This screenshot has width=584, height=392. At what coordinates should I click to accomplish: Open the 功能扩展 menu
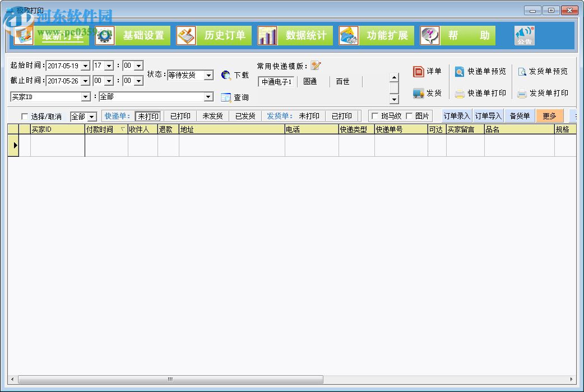[387, 36]
